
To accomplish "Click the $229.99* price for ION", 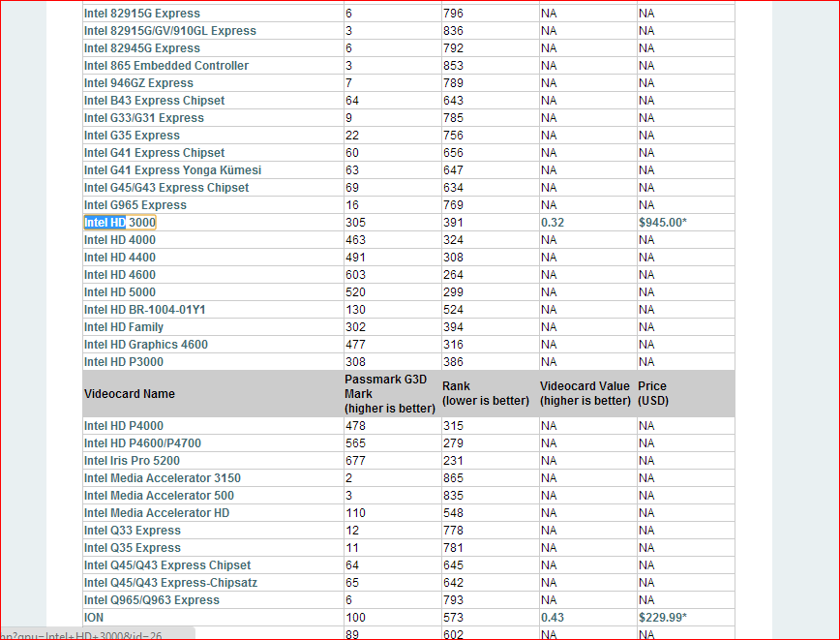I will (663, 618).
